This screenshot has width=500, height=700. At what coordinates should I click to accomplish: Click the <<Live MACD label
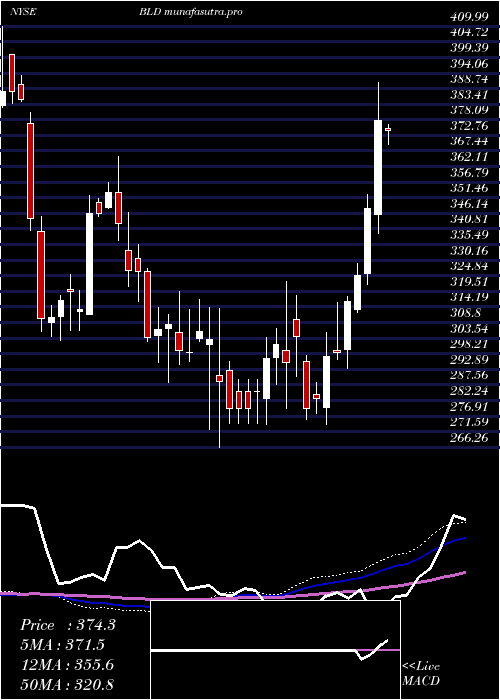click(x=421, y=673)
